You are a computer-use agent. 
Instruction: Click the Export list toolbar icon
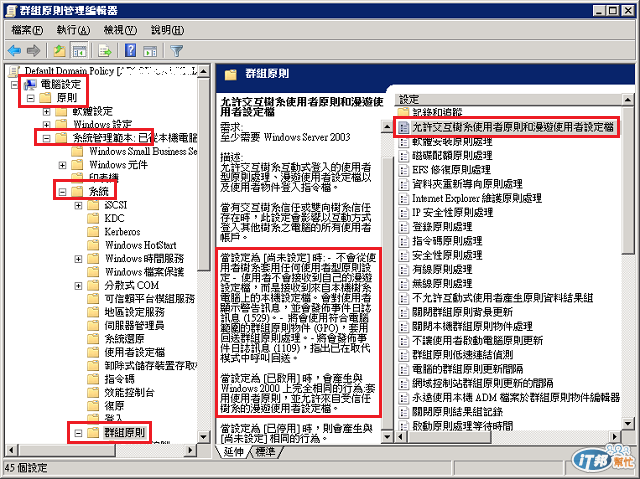(x=105, y=51)
